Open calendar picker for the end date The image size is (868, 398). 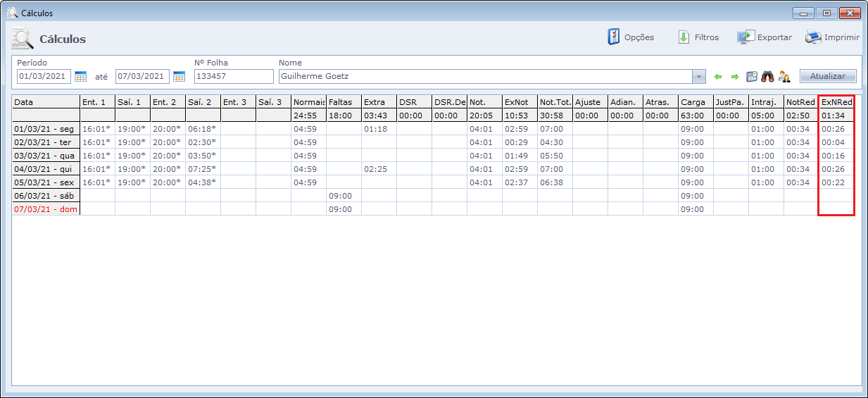tap(179, 76)
